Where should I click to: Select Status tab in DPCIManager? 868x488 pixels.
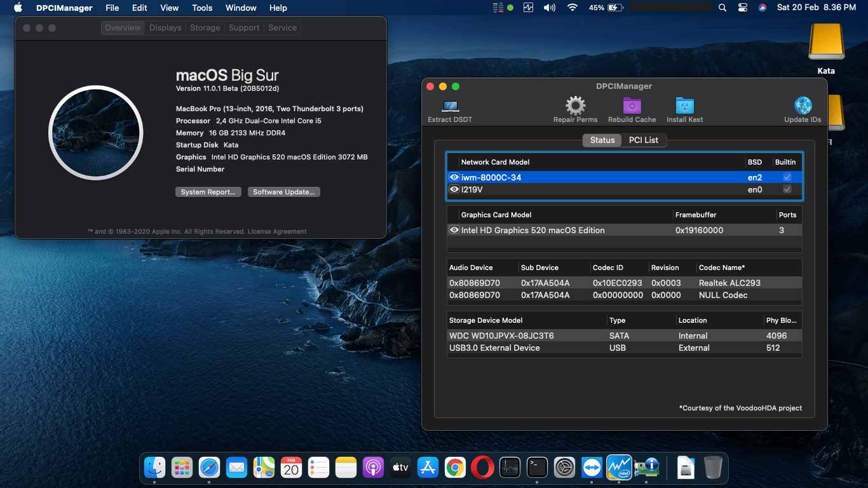point(602,140)
